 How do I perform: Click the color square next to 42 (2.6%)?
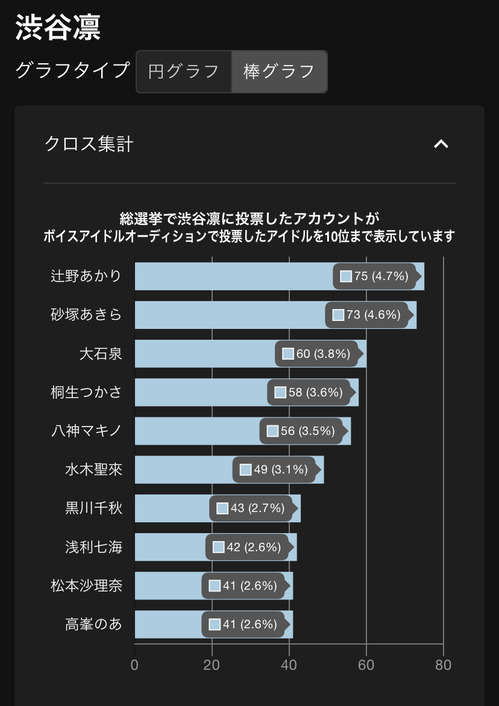coord(219,547)
